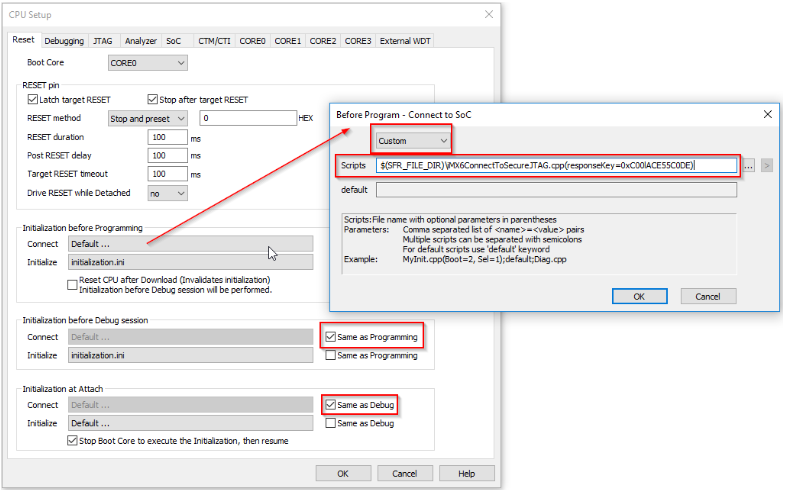786x494 pixels.
Task: Close the CPU Setup window
Action: 488,14
